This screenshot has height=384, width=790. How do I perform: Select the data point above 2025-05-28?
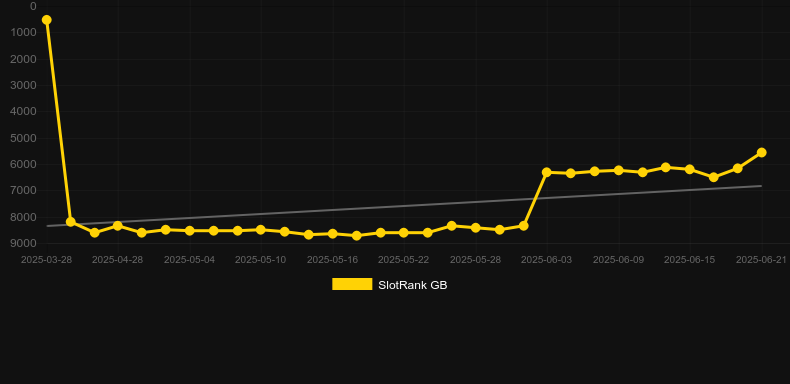[476, 228]
